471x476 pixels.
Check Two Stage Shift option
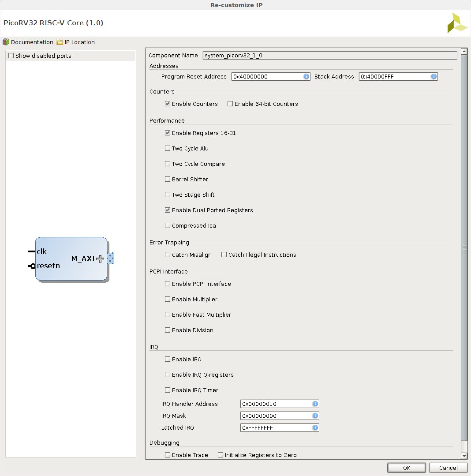tap(168, 195)
